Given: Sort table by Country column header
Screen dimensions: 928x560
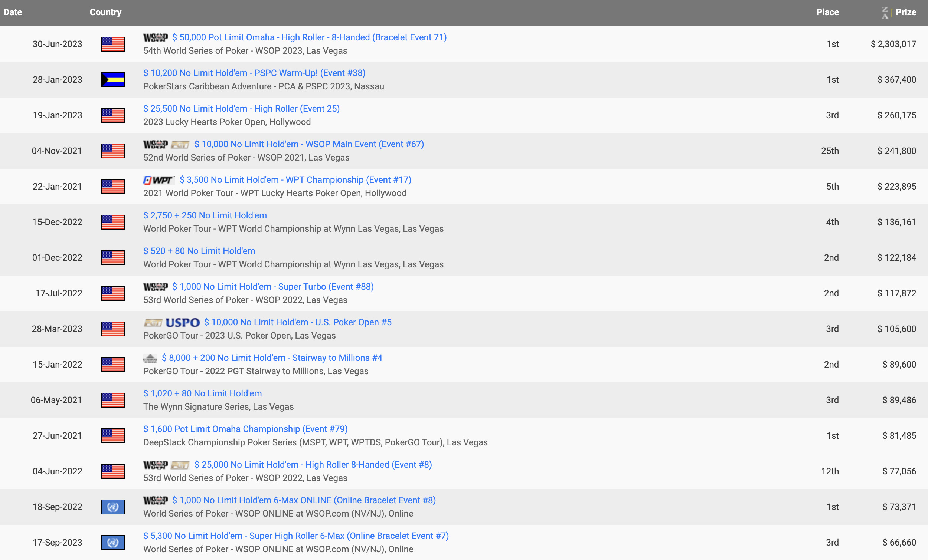Looking at the screenshot, I should point(105,12).
